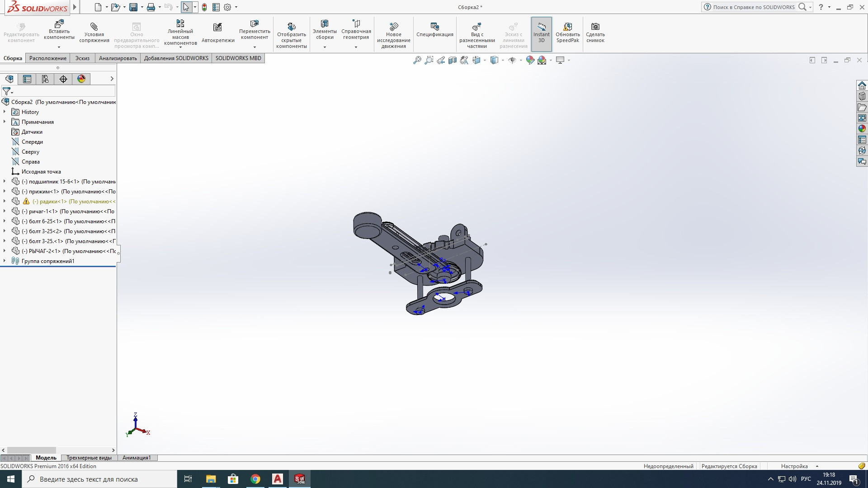868x488 pixels.
Task: Open Reference geometry (Справочная геометрия) tool
Action: point(356,30)
